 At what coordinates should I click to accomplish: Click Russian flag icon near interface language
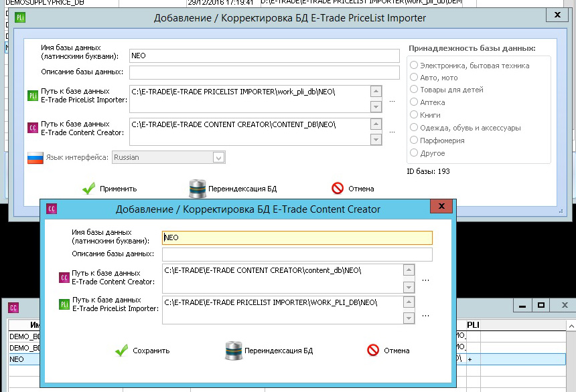point(35,158)
